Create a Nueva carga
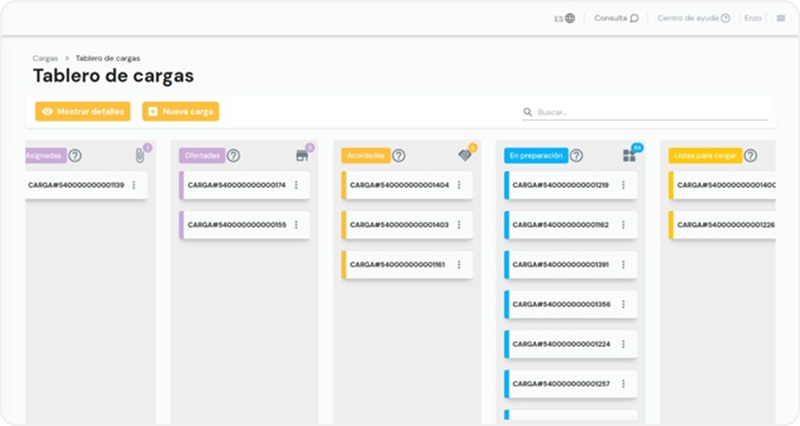 tap(181, 112)
